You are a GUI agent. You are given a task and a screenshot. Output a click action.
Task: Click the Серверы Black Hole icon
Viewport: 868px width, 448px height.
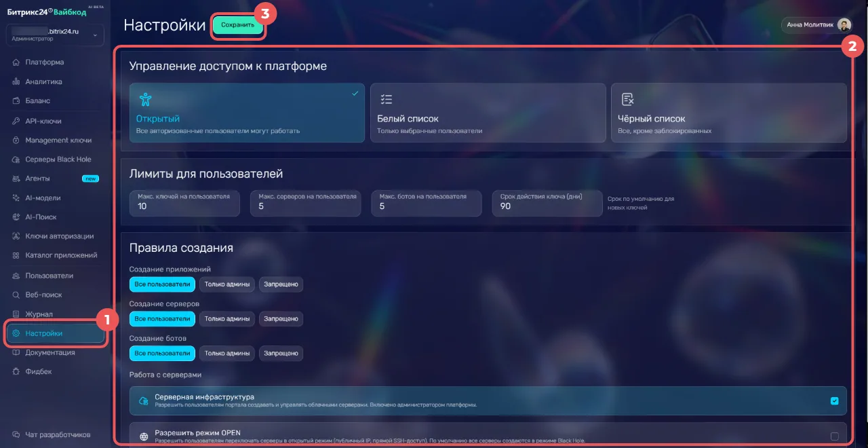pos(16,160)
